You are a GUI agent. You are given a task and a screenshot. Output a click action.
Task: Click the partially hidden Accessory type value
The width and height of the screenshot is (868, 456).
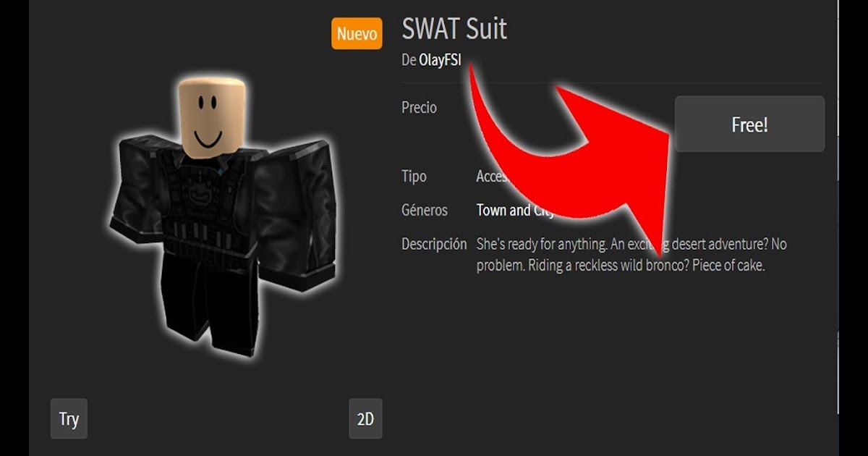493,177
